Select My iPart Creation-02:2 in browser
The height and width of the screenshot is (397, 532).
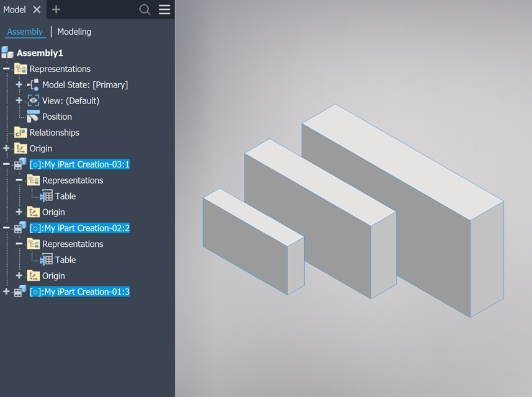[79, 228]
